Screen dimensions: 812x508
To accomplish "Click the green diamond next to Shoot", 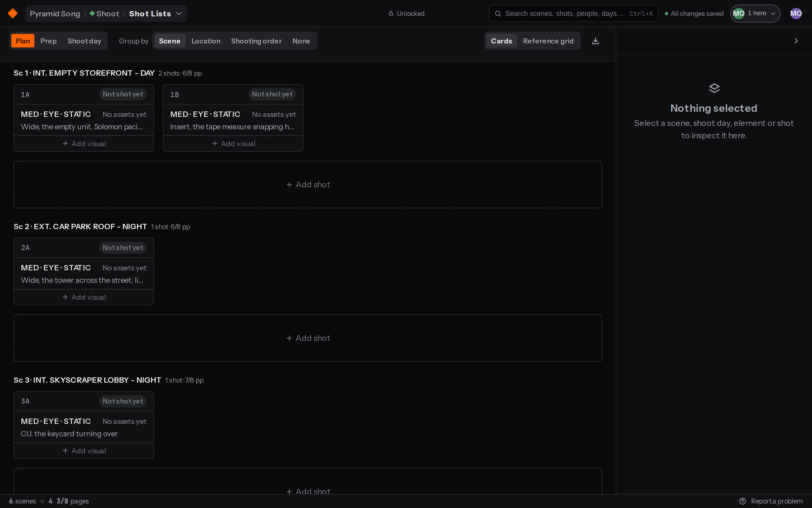I will pyautogui.click(x=92, y=14).
